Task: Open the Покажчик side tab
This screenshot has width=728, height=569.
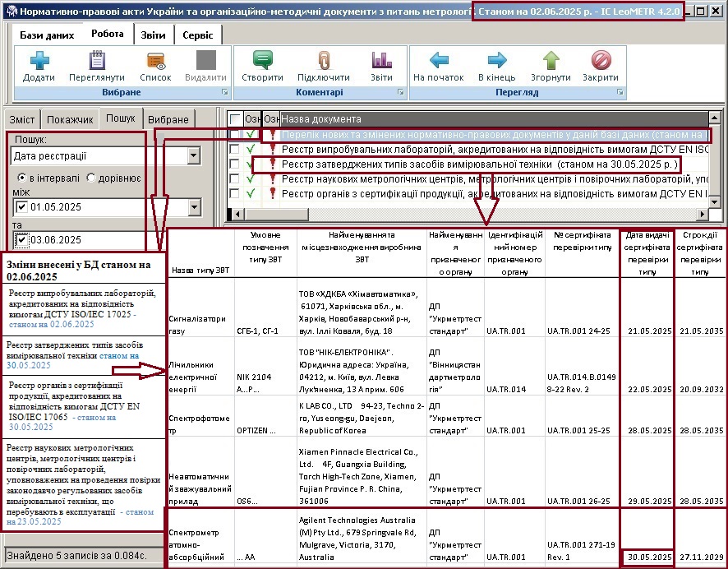Action: (x=70, y=120)
